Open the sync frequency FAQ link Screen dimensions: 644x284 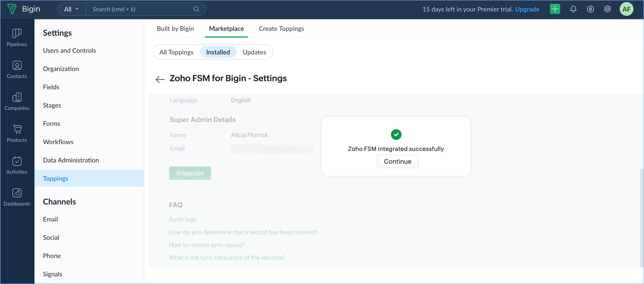click(227, 257)
